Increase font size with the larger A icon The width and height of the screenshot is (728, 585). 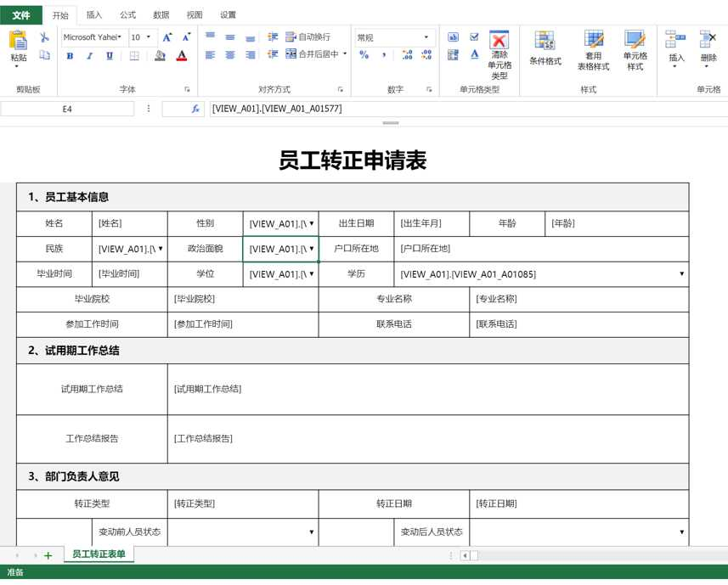(167, 37)
